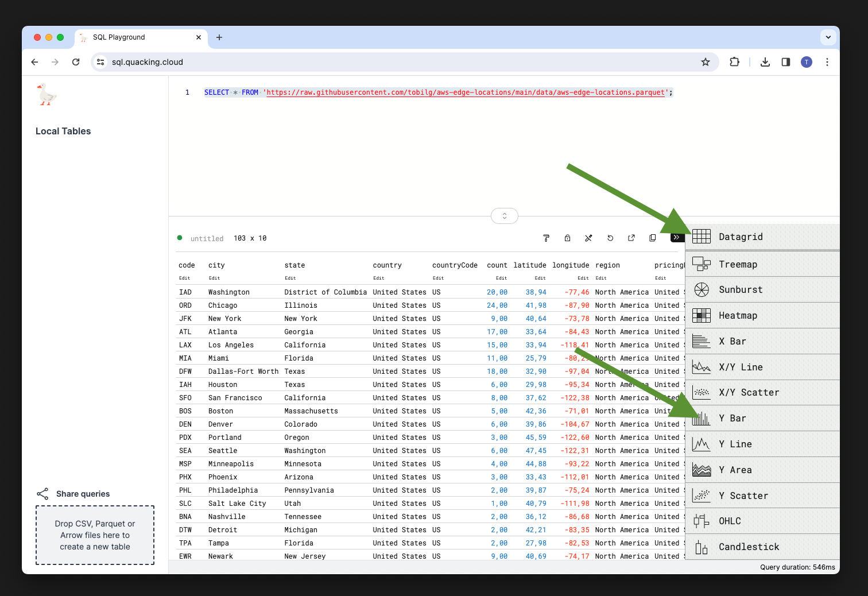Open results in a new window icon

(631, 238)
